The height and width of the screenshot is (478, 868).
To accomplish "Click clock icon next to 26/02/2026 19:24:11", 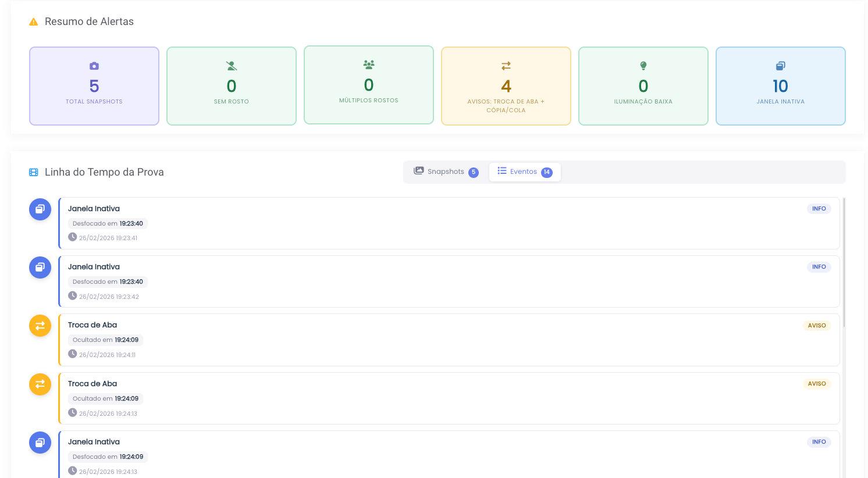I will click(x=73, y=354).
